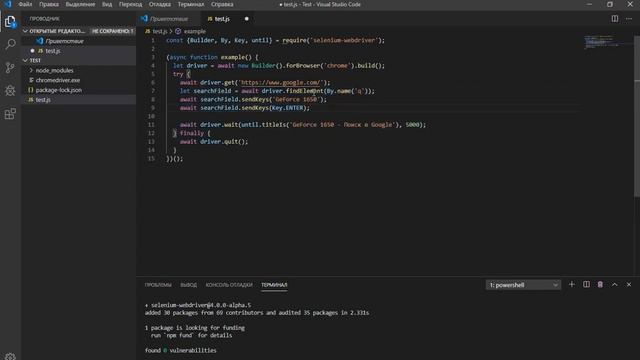This screenshot has width=640, height=360.
Task: Open terminal selector dropdown 1: powershell
Action: (523, 285)
